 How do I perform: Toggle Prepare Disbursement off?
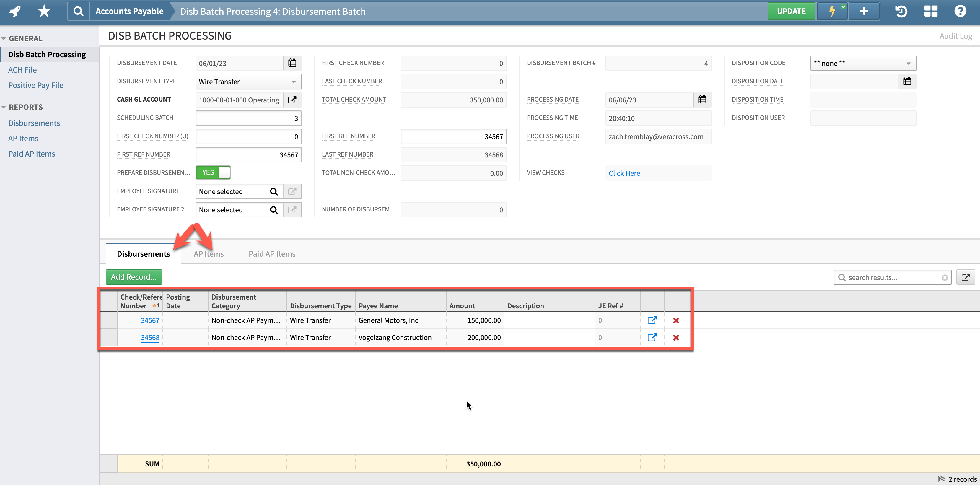(213, 172)
